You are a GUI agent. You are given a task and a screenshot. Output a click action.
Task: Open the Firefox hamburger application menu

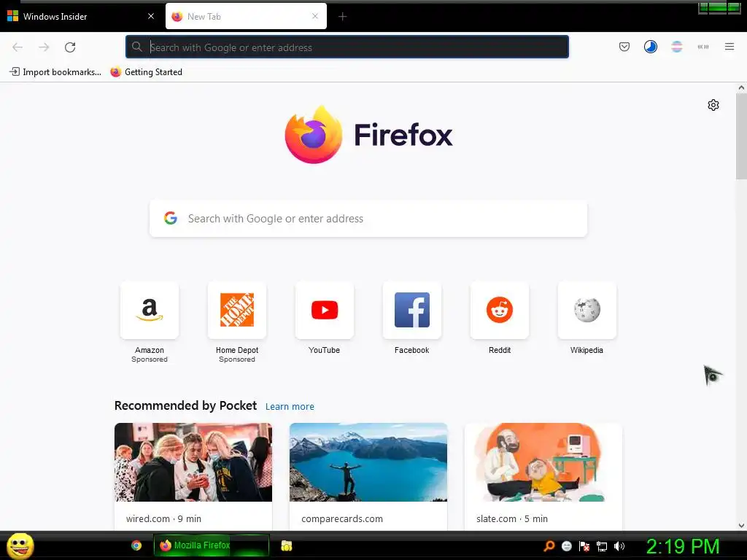[x=729, y=47]
